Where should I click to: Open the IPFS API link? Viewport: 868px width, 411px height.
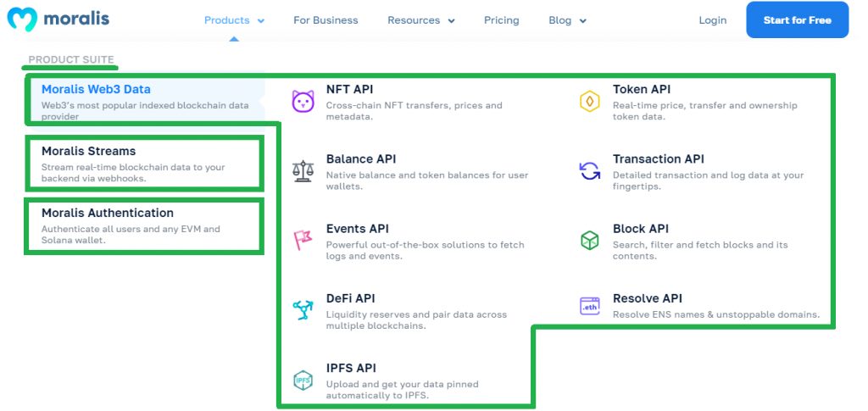(x=351, y=368)
